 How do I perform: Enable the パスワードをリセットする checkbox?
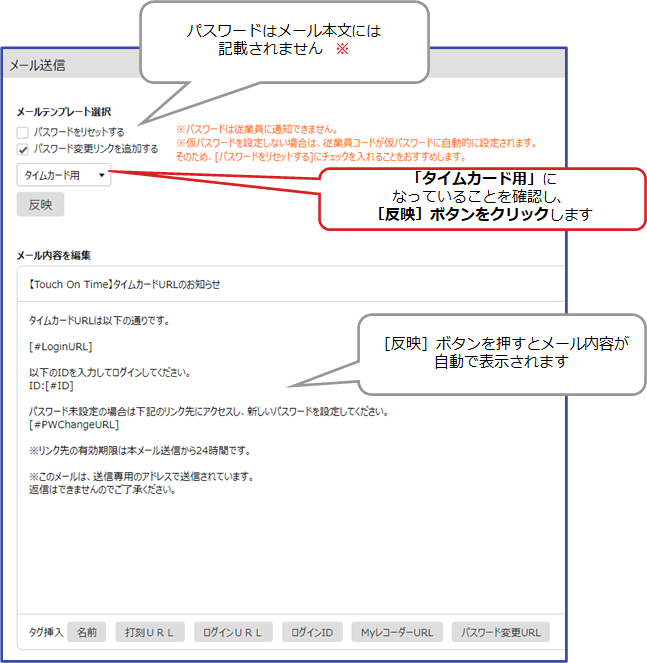tap(23, 132)
